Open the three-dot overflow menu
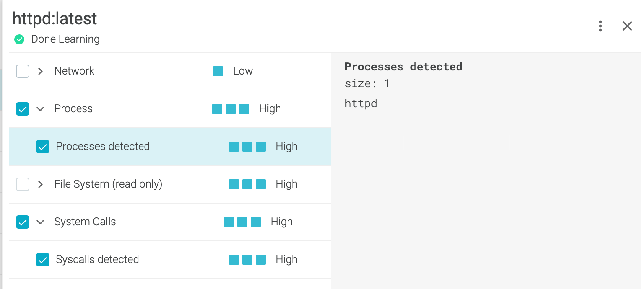 [x=600, y=26]
